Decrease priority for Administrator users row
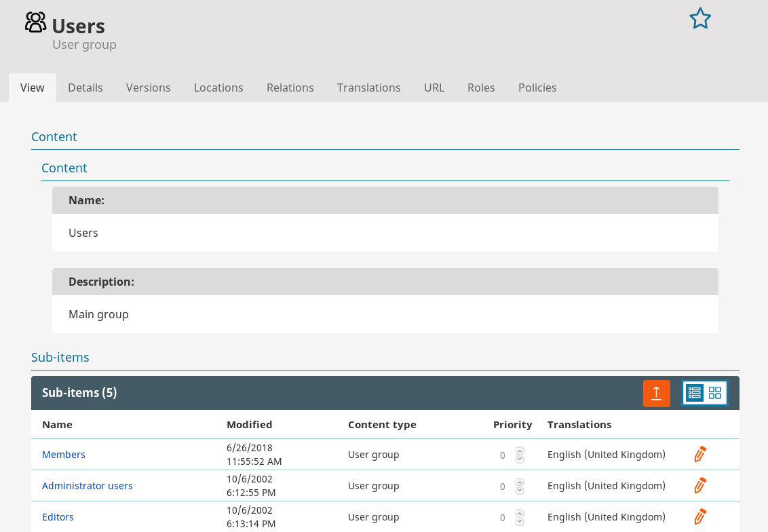This screenshot has height=532, width=768. [520, 491]
